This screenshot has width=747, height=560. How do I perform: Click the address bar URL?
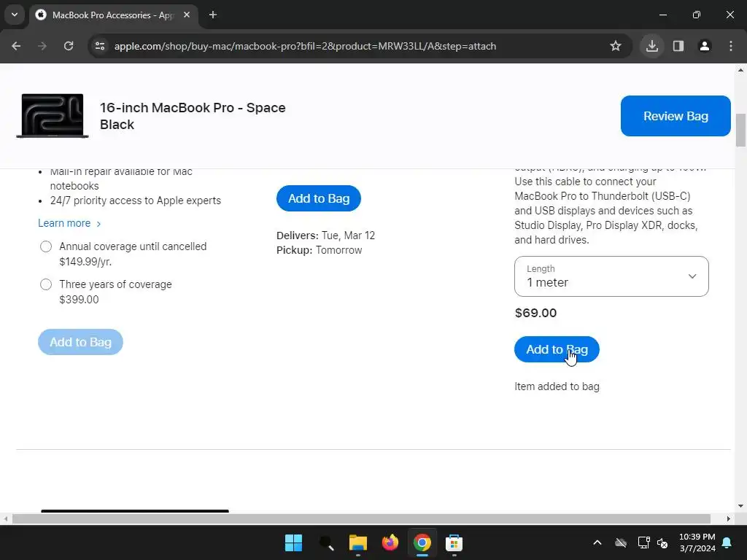click(x=305, y=46)
